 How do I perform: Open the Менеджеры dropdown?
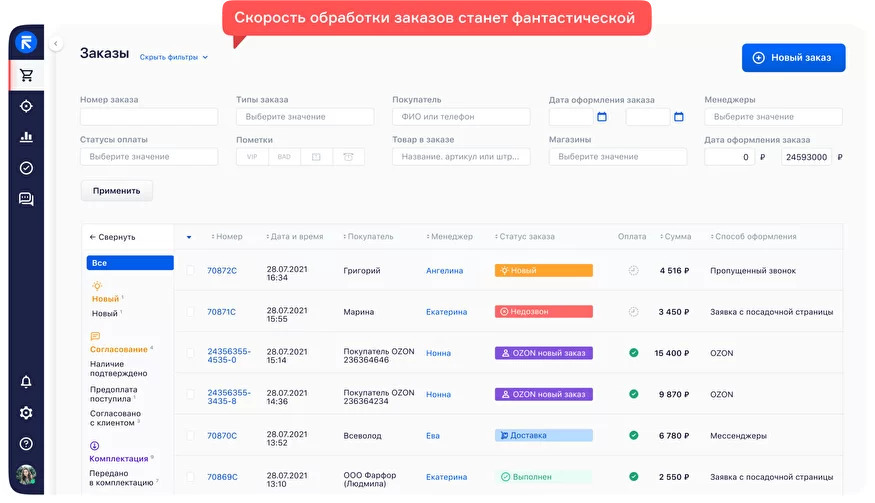[773, 117]
